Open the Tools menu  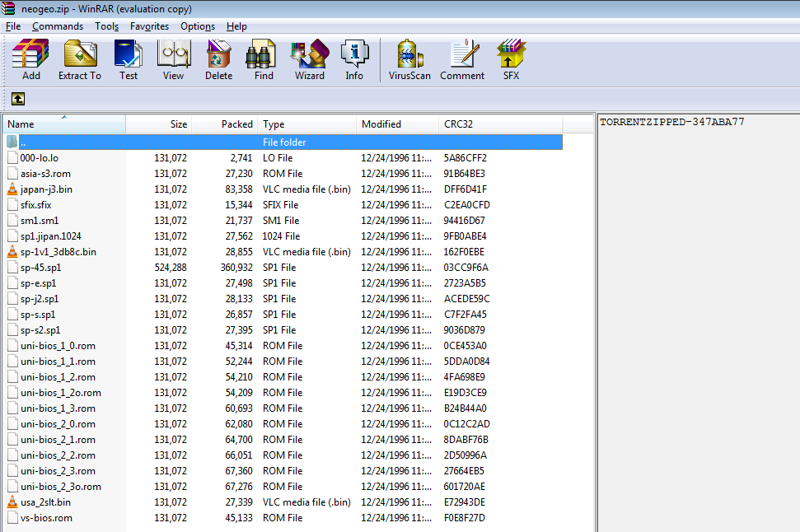point(106,26)
